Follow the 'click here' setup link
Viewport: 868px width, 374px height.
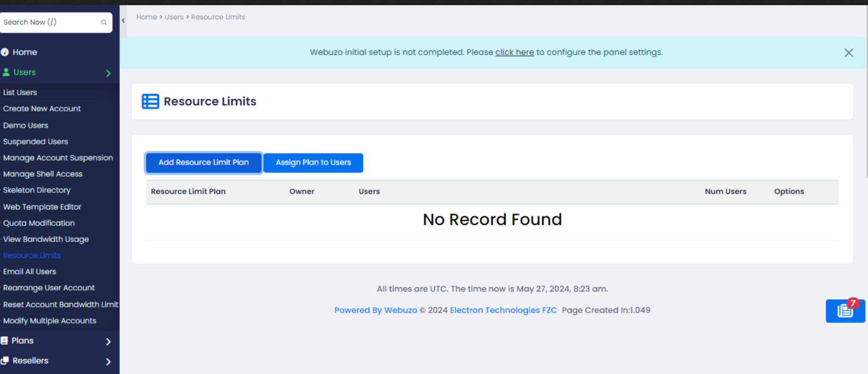(x=514, y=52)
